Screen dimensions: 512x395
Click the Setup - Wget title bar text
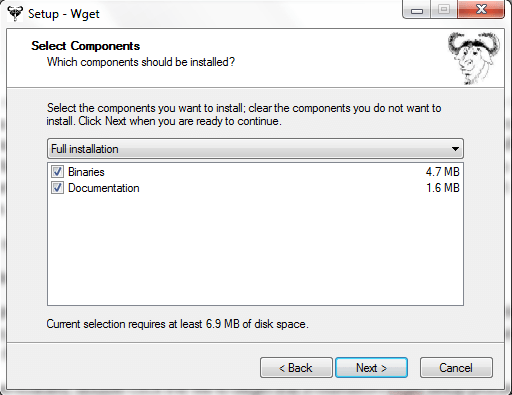click(64, 14)
